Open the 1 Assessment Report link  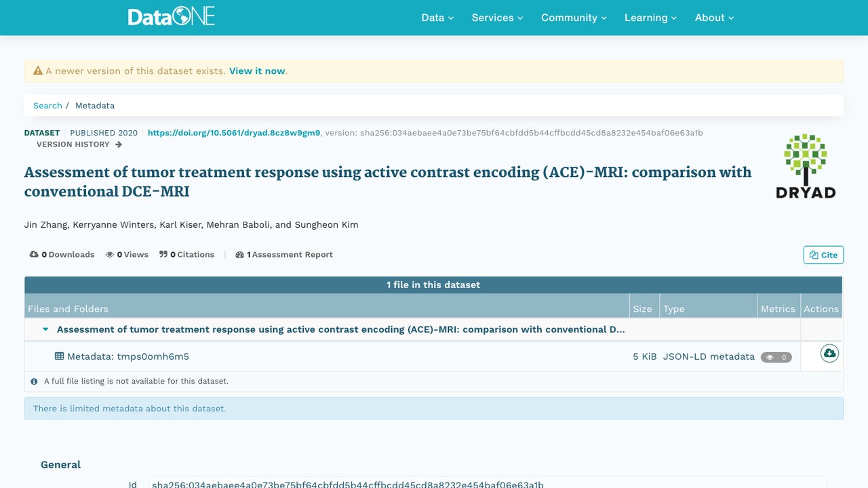click(x=284, y=255)
